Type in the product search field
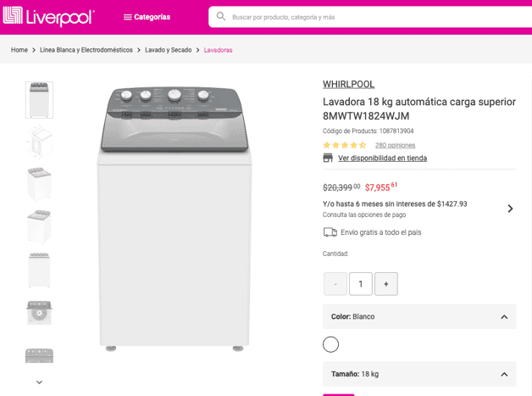This screenshot has width=532, height=396. (356, 17)
